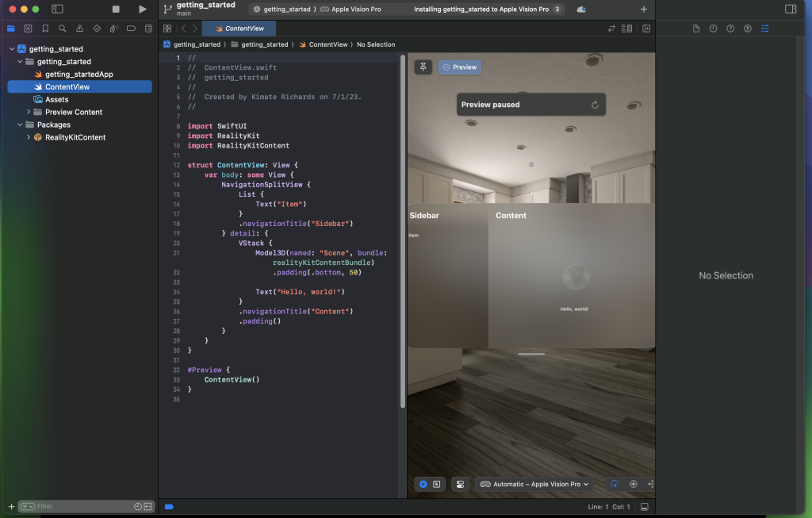The image size is (812, 518).
Task: Click the Preview button atop the canvas
Action: (x=459, y=67)
